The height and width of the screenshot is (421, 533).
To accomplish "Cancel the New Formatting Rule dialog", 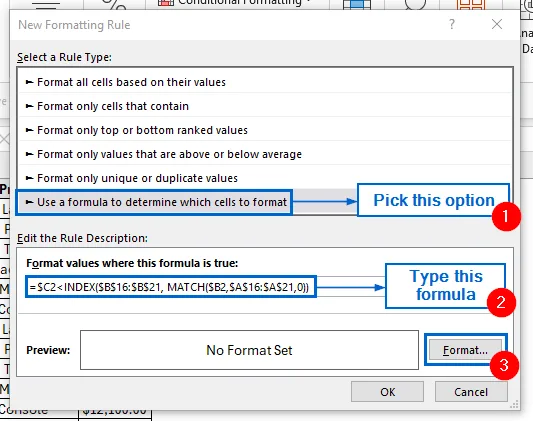I will [x=471, y=392].
